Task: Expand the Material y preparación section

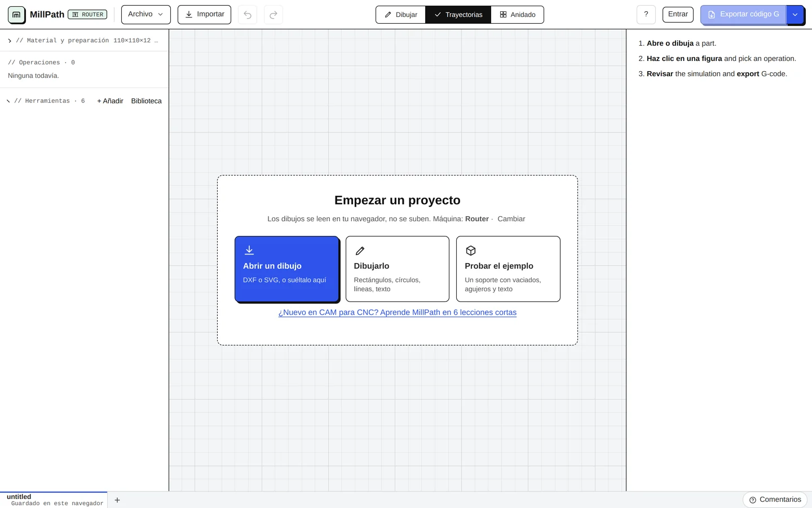Action: click(84, 41)
